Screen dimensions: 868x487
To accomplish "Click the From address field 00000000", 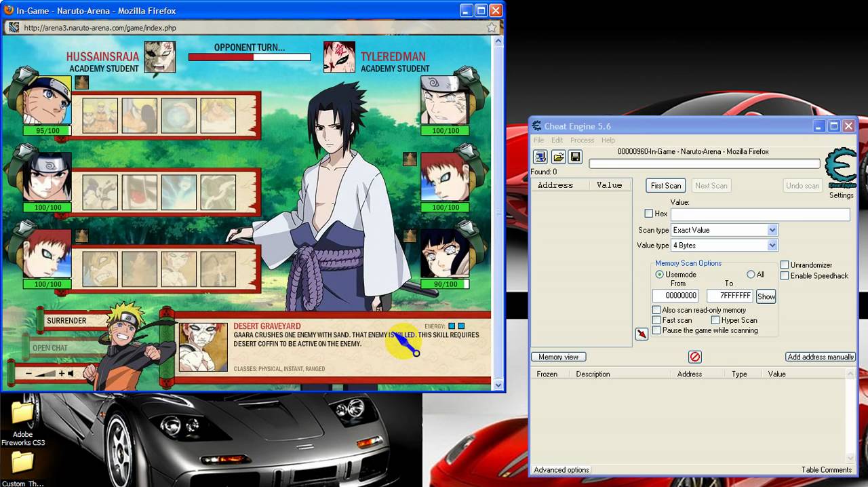I will pos(675,296).
